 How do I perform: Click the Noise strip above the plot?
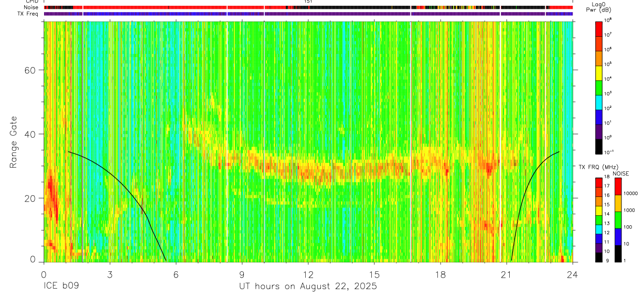tap(308, 7)
